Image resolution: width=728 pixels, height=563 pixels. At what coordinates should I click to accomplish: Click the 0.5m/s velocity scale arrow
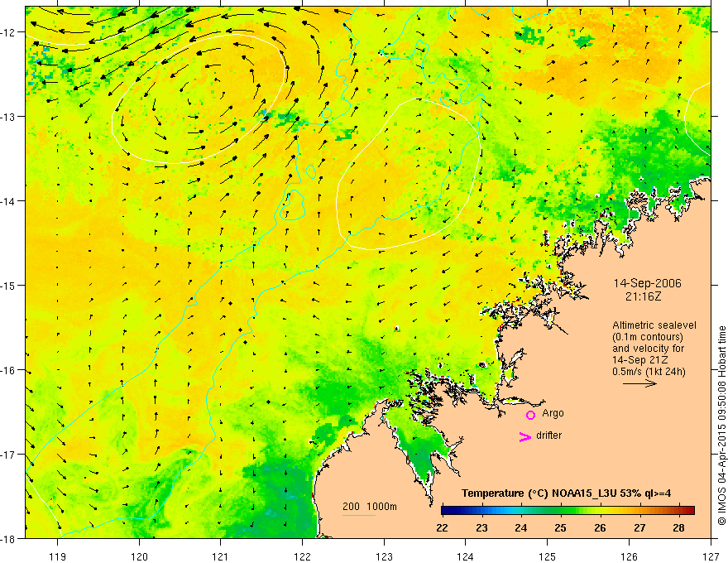click(x=639, y=383)
